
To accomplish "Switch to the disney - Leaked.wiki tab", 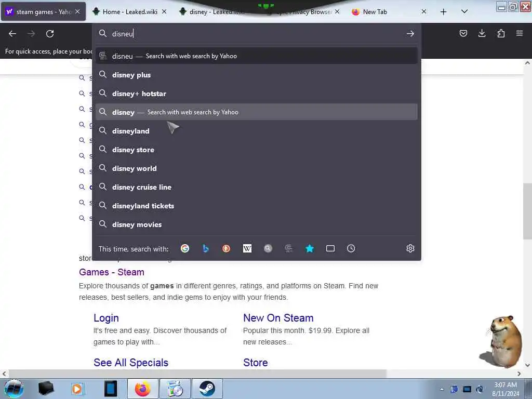I will [216, 11].
